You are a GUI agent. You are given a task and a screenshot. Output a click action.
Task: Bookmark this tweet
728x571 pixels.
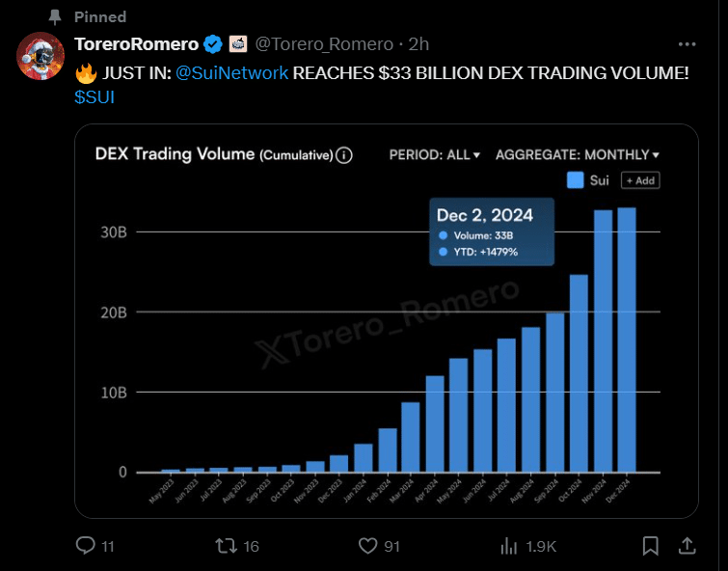651,546
